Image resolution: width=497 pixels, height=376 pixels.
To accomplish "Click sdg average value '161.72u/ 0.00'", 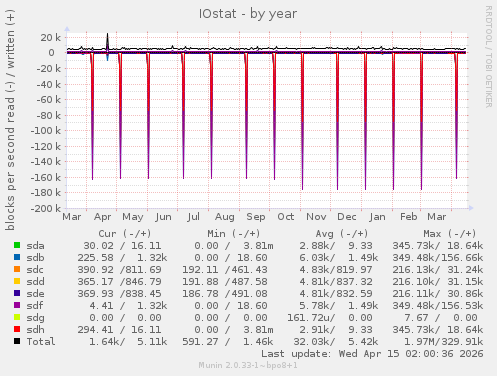I will tap(330, 318).
